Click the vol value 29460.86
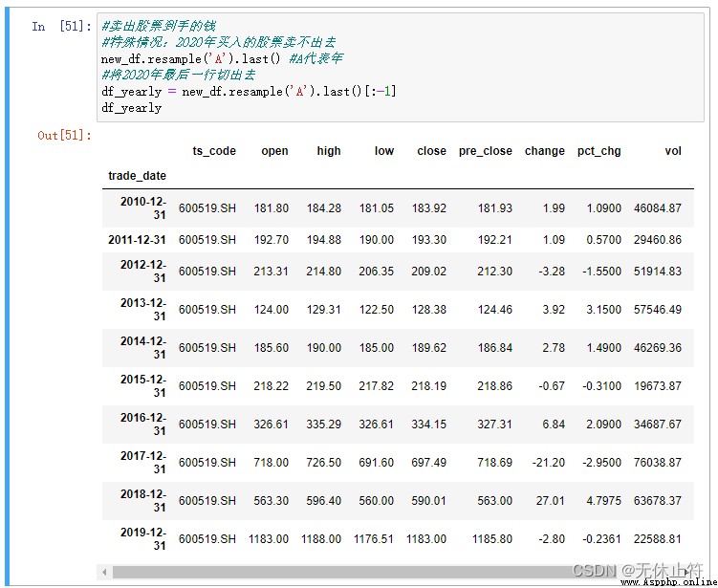 pos(658,240)
